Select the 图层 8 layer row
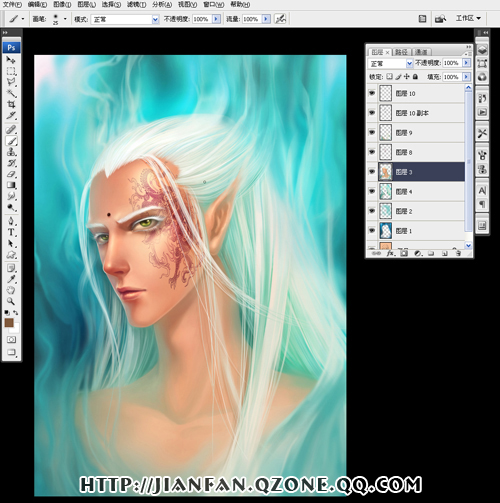Image resolution: width=500 pixels, height=503 pixels. pyautogui.click(x=421, y=152)
